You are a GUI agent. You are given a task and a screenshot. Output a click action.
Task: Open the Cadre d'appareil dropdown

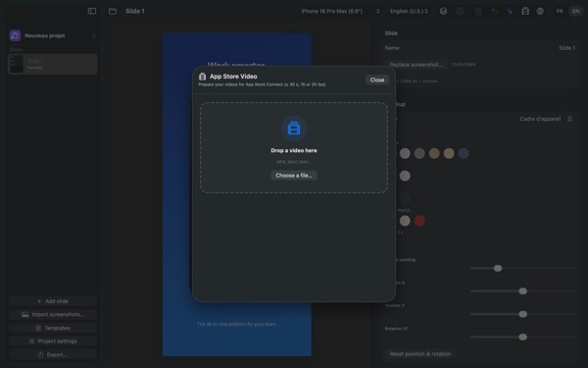(546, 119)
